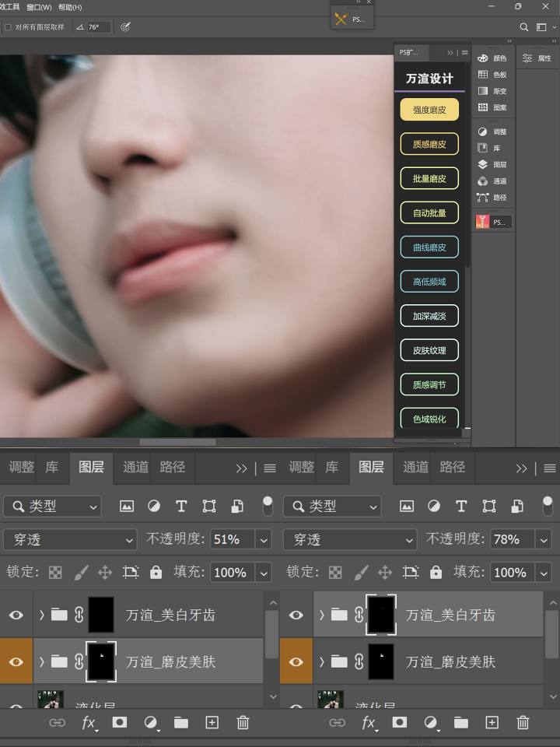Click new group folder icon in left panel
Viewport: 560px width, 747px height.
pos(181,723)
